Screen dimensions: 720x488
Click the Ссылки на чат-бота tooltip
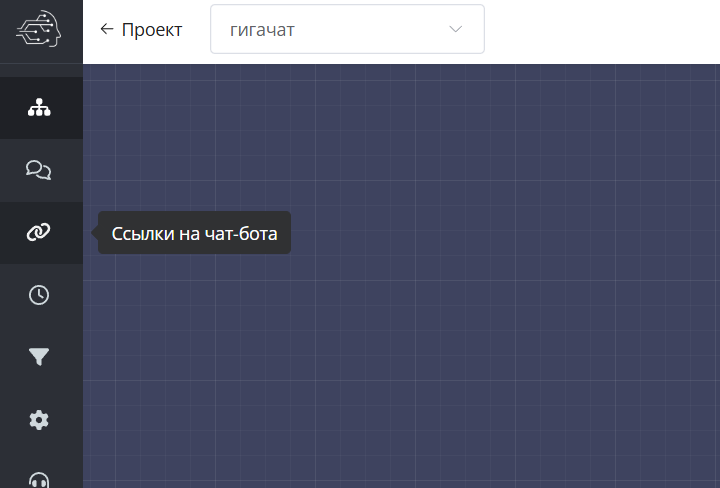pos(194,233)
